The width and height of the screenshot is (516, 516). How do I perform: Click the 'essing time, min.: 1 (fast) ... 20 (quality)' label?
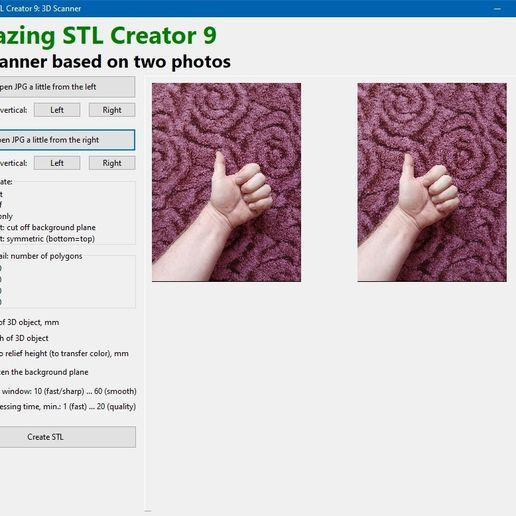[68, 407]
